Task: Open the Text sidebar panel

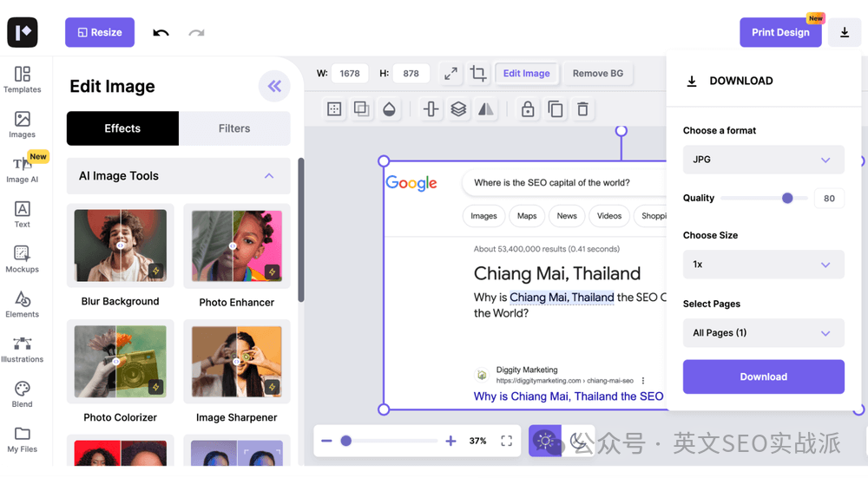Action: [23, 214]
